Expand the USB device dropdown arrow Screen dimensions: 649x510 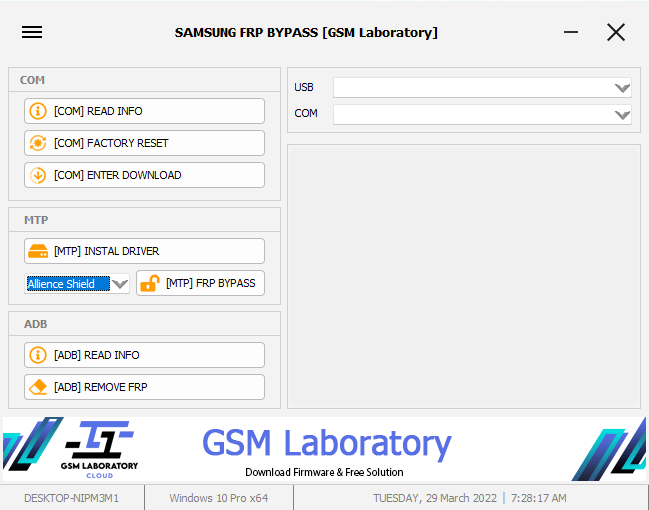coord(622,88)
